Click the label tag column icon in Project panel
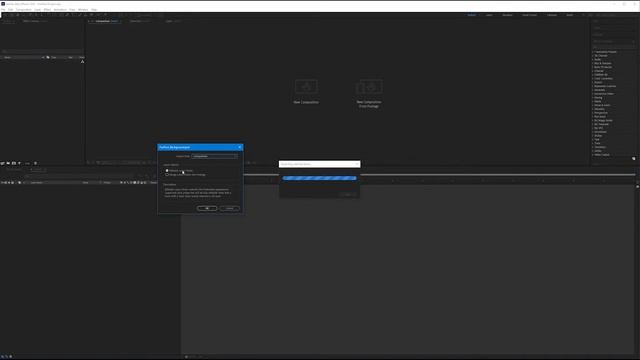The height and width of the screenshot is (360, 640). tap(48, 58)
